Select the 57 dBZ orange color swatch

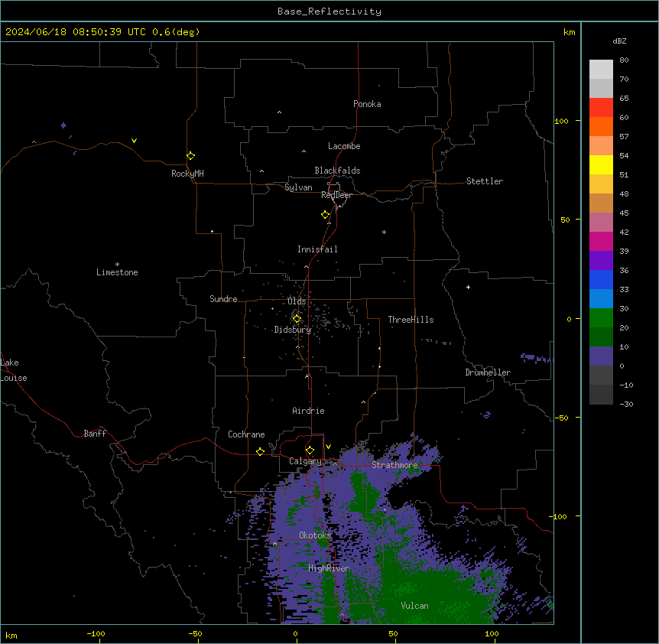pos(601,126)
